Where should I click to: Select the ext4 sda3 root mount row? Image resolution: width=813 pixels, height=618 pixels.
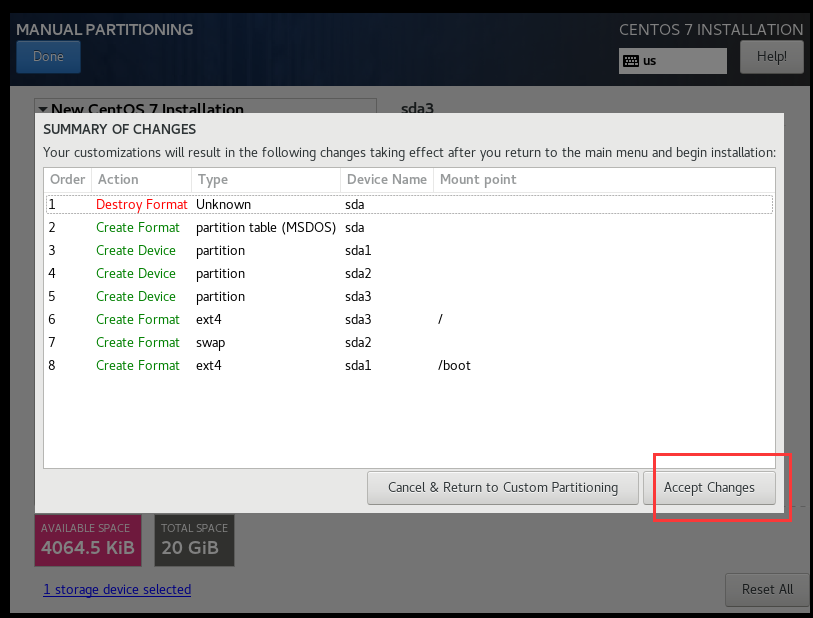[410, 319]
